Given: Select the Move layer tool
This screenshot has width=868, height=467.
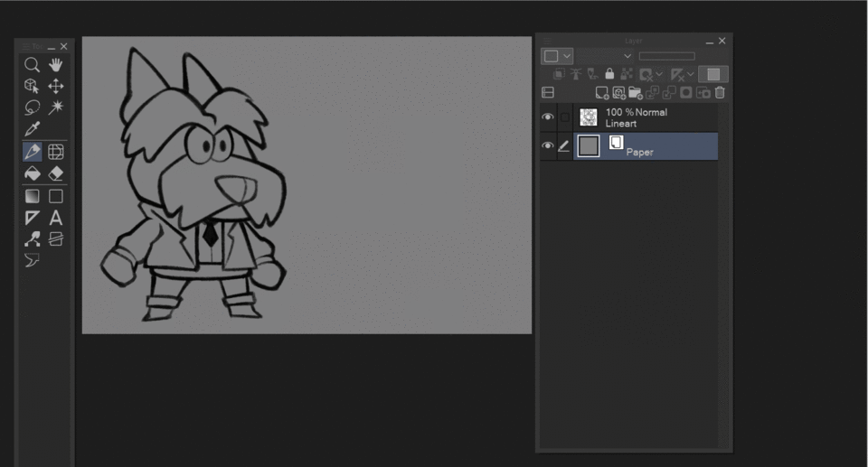Looking at the screenshot, I should [x=55, y=87].
